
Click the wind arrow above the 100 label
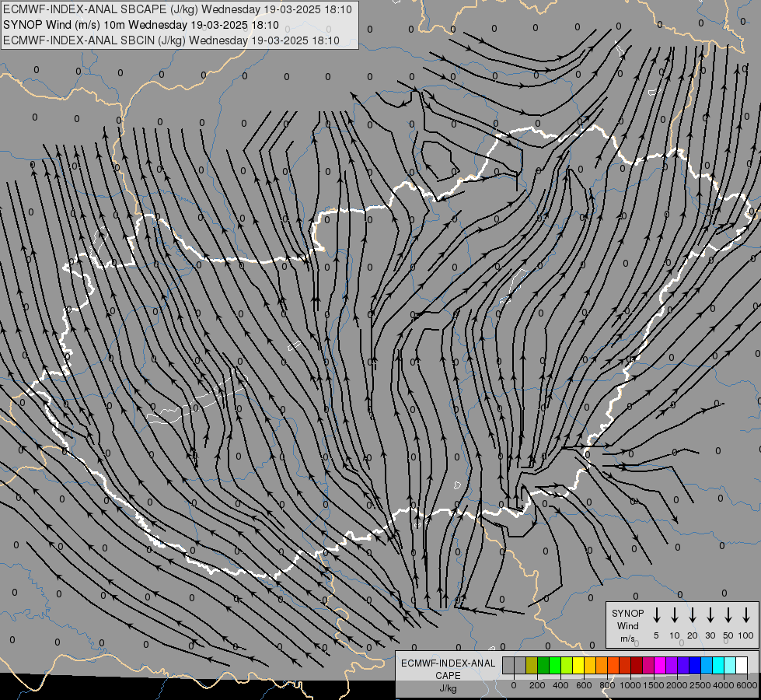(746, 614)
